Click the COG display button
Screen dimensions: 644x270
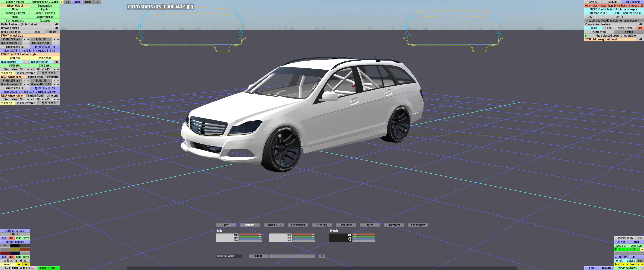[x=640, y=238]
